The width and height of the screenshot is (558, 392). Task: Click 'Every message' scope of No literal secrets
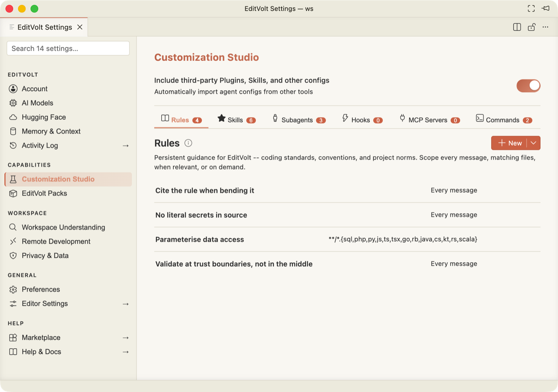[x=454, y=215]
